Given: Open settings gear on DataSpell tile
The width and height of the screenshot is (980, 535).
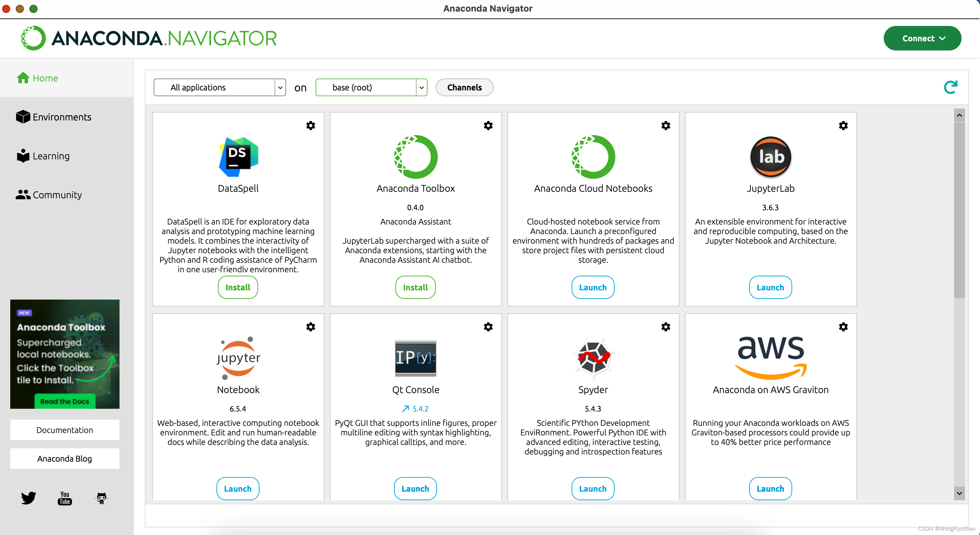Looking at the screenshot, I should 310,126.
